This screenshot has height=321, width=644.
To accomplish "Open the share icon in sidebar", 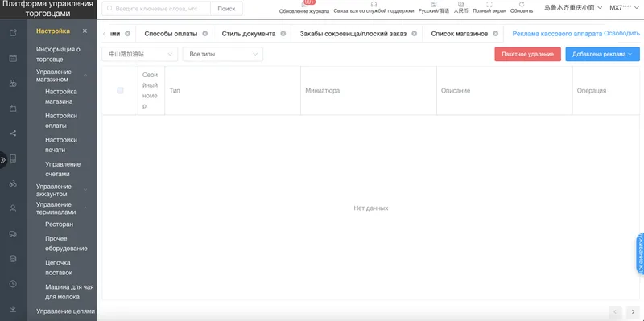I will 13,134.
